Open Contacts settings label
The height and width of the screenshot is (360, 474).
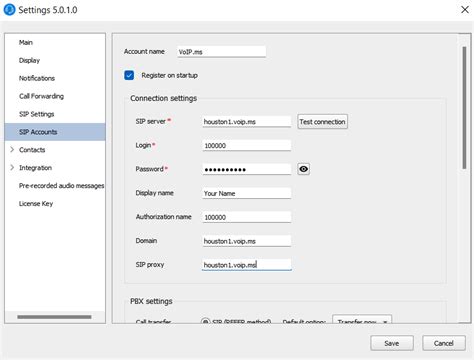(32, 150)
